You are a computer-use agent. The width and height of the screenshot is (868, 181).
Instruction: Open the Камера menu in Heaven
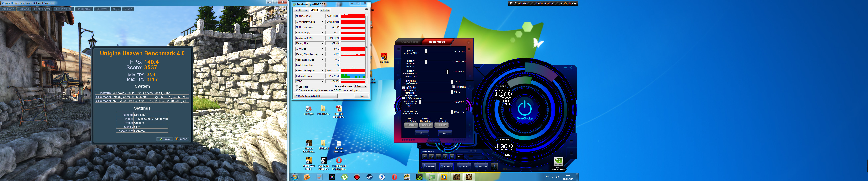tap(24, 9)
